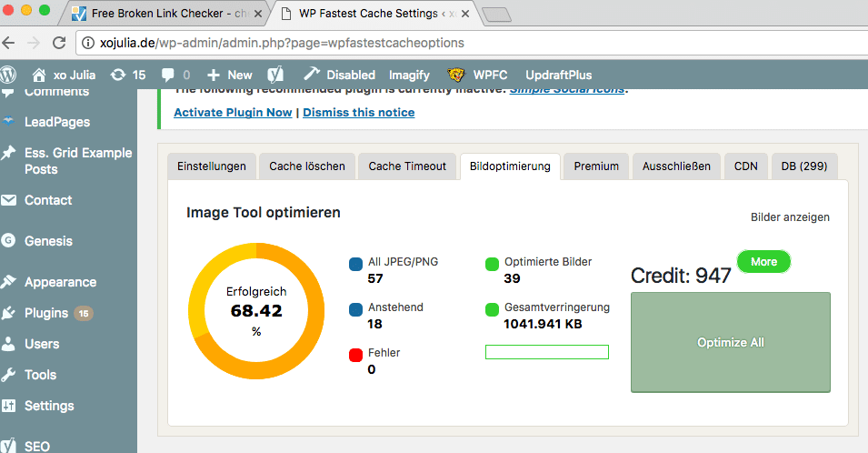Image resolution: width=868 pixels, height=453 pixels.
Task: Open New content menu label
Action: (240, 75)
